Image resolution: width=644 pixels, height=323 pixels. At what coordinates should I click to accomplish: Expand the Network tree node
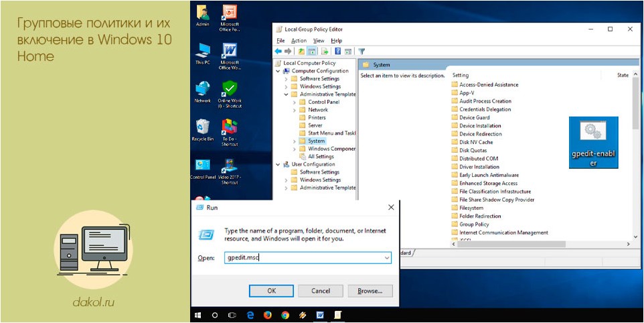[295, 110]
